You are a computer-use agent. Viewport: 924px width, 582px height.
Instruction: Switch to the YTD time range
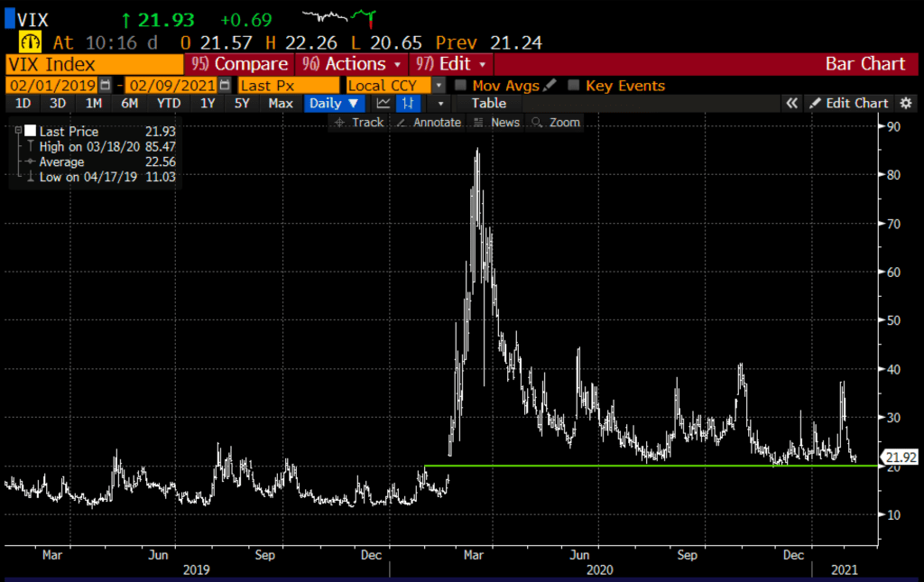coord(169,104)
